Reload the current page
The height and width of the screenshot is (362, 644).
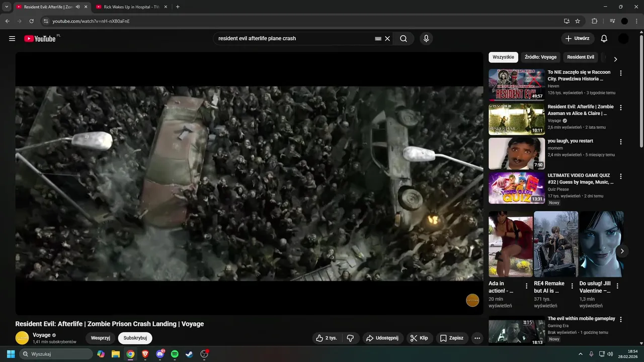[31, 21]
